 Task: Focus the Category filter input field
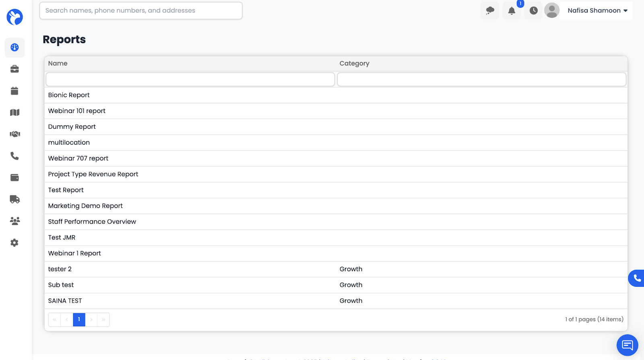click(481, 79)
